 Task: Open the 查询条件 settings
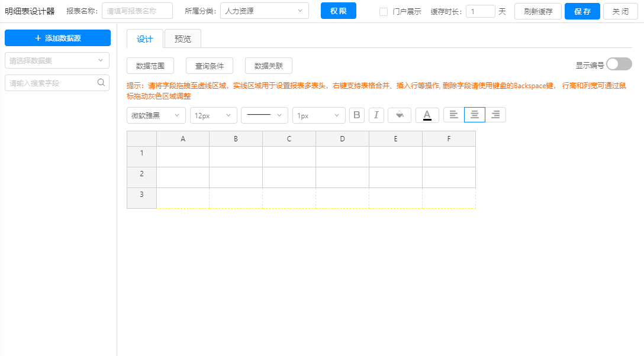pos(210,66)
